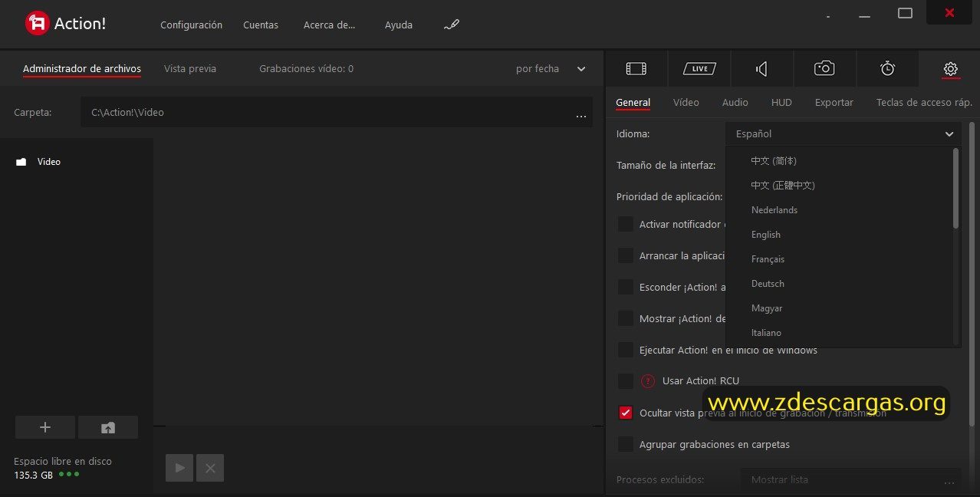The height and width of the screenshot is (497, 980).
Task: Select the Vídeo settings tab
Action: point(686,103)
